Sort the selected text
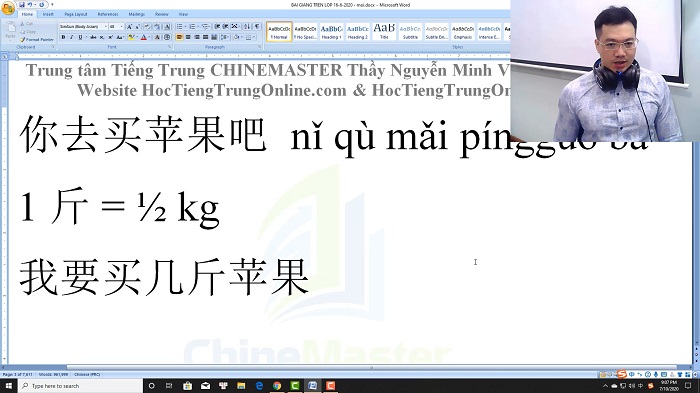The image size is (700, 393). (247, 27)
